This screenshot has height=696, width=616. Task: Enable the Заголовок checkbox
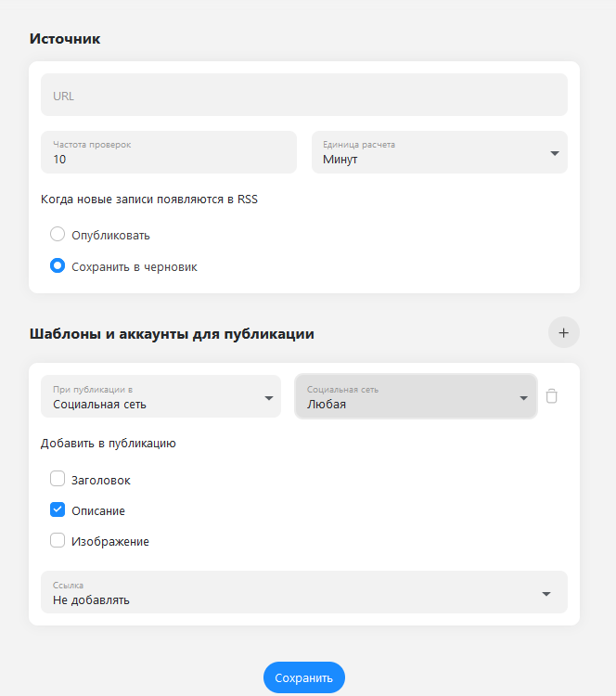(58, 479)
